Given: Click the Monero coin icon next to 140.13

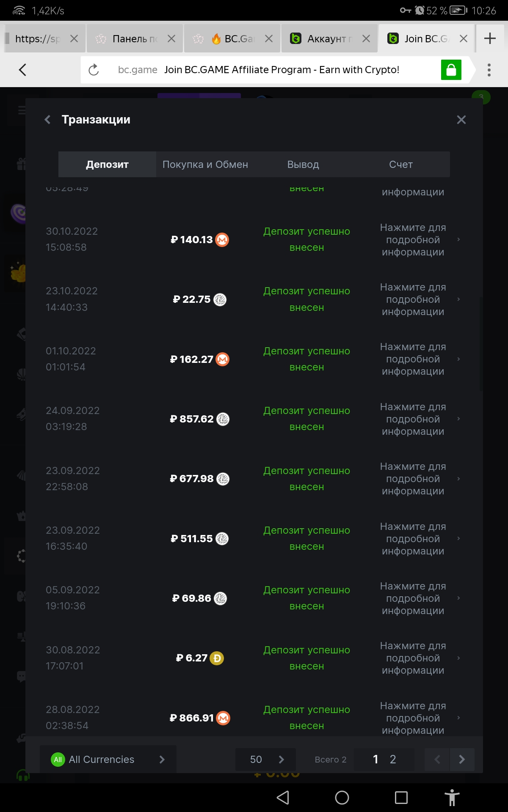Looking at the screenshot, I should click(x=222, y=240).
